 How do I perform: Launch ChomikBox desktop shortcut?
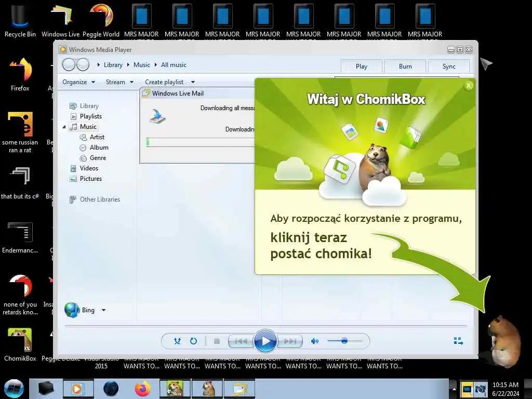pyautogui.click(x=20, y=344)
